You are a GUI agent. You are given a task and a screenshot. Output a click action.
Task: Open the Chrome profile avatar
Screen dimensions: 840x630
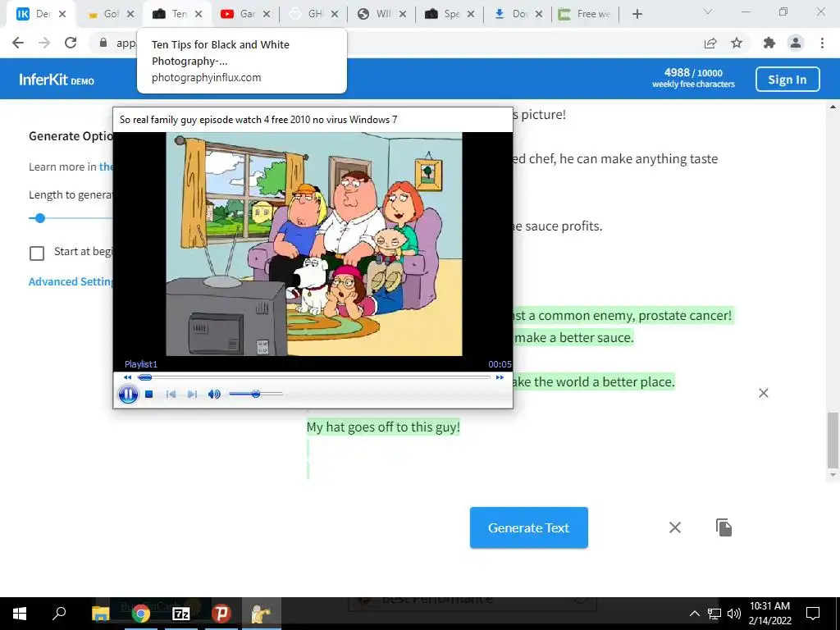coord(796,43)
